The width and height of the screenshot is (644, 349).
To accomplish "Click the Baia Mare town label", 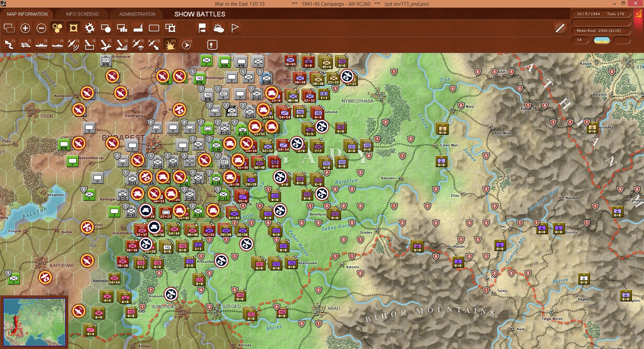I will [502, 133].
